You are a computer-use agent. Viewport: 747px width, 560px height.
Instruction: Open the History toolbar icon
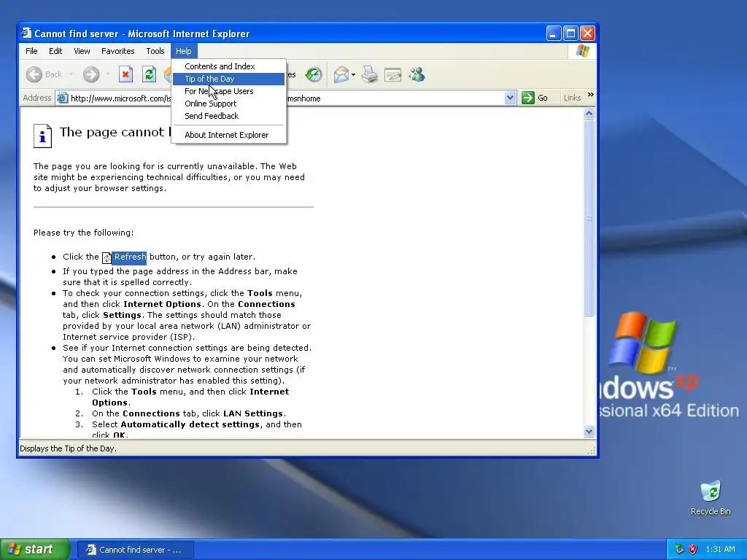coord(314,74)
